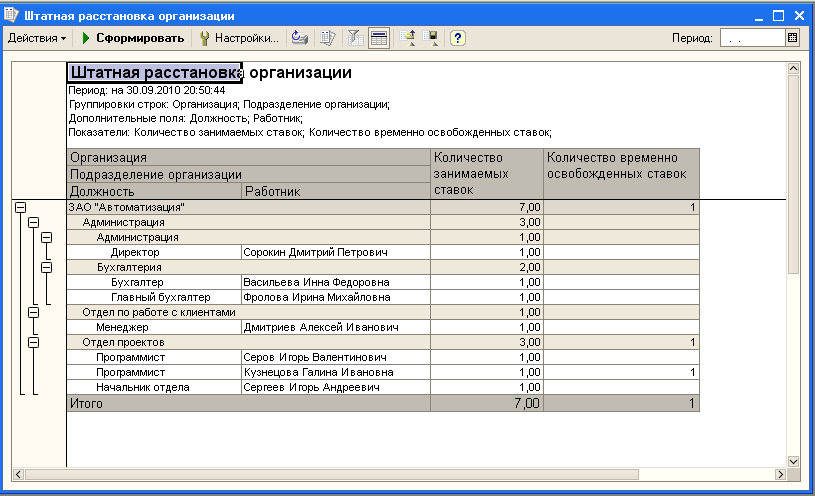Click the vertical scrollbar up arrow

click(x=793, y=69)
